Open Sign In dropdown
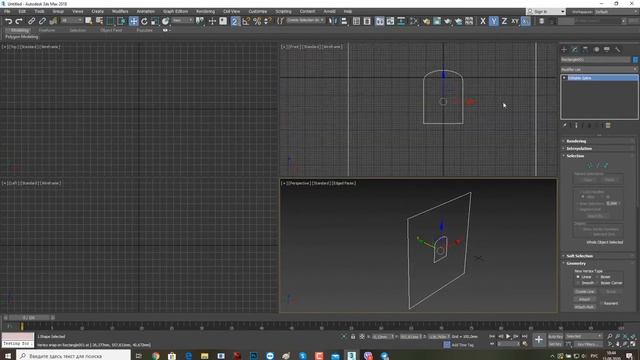Screen dimensions: 640x360 tap(546, 12)
